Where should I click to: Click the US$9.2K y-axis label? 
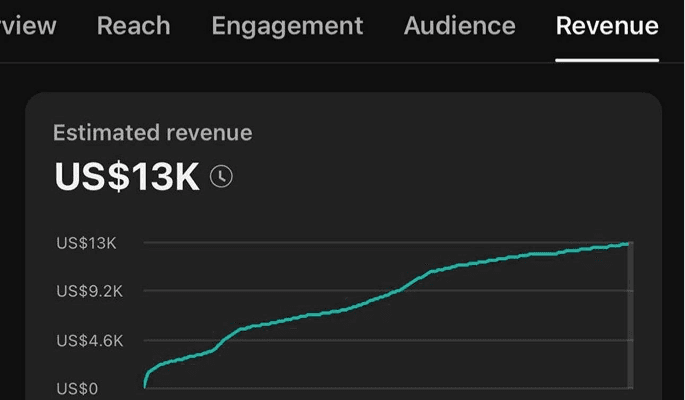[x=90, y=291]
